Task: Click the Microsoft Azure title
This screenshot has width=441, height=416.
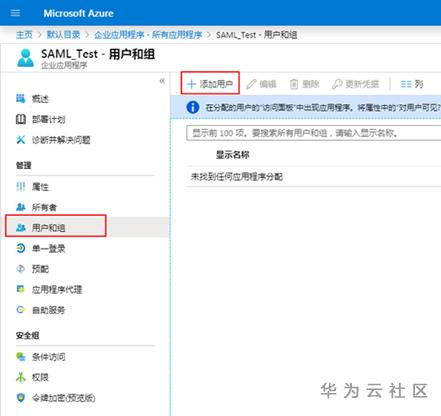Action: (78, 13)
